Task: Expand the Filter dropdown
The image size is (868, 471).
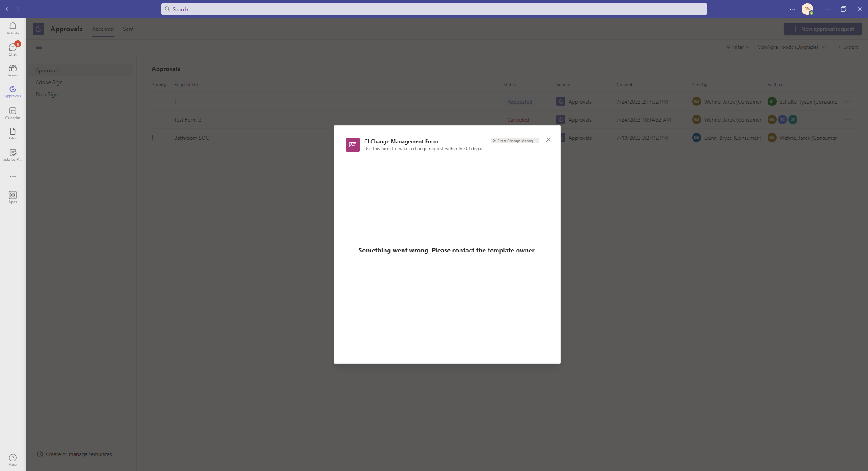Action: (737, 47)
